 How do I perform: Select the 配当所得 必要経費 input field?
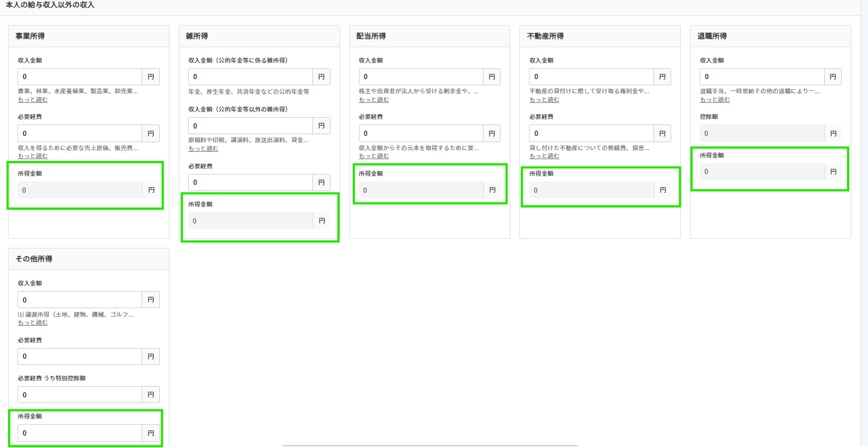click(421, 134)
